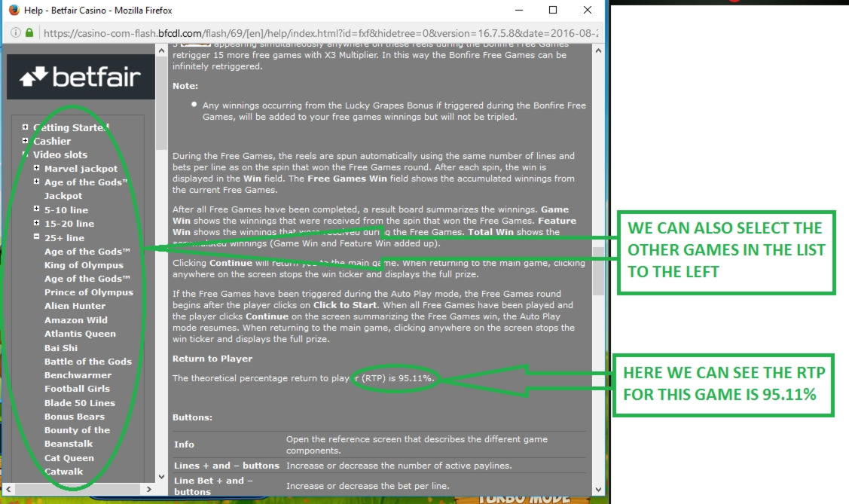Click the main content scroll up arrow
The height and width of the screenshot is (504, 849).
[598, 50]
